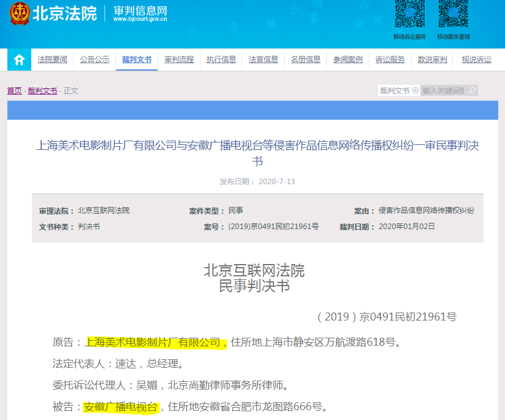Click the search magnifier icon
The image size is (505, 420).
point(472,90)
